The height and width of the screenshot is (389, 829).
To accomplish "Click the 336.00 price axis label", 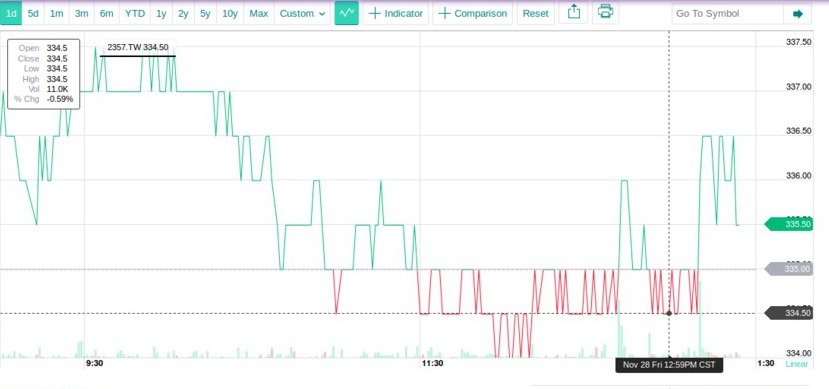I will (799, 175).
